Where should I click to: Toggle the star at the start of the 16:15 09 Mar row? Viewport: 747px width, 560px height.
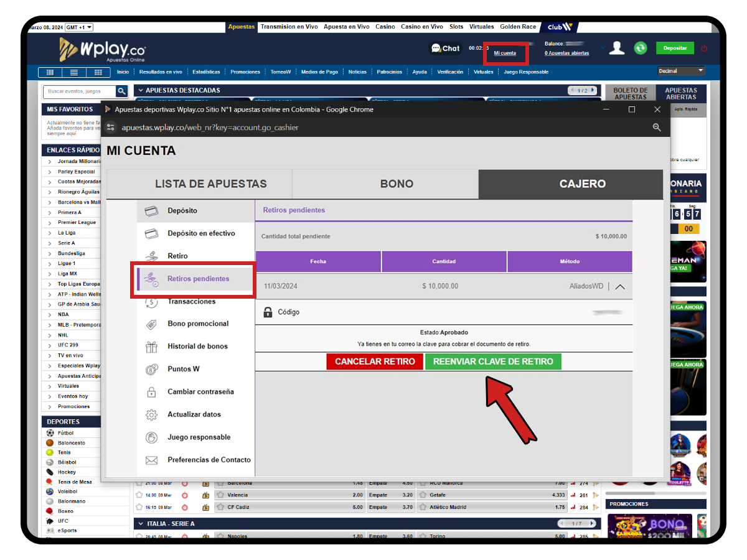[x=139, y=507]
